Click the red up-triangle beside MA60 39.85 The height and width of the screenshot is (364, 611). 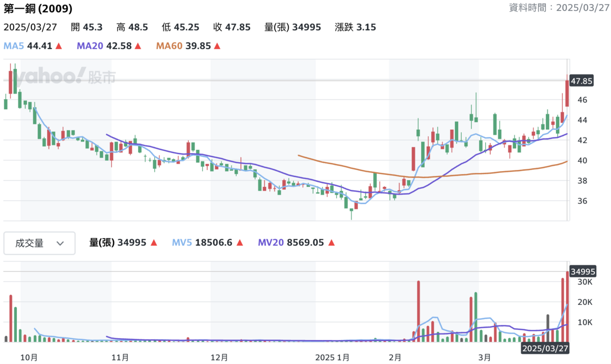tap(217, 46)
